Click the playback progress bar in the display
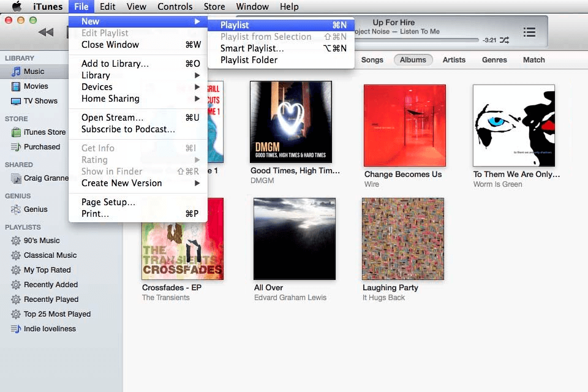The height and width of the screenshot is (392, 588). click(x=423, y=40)
